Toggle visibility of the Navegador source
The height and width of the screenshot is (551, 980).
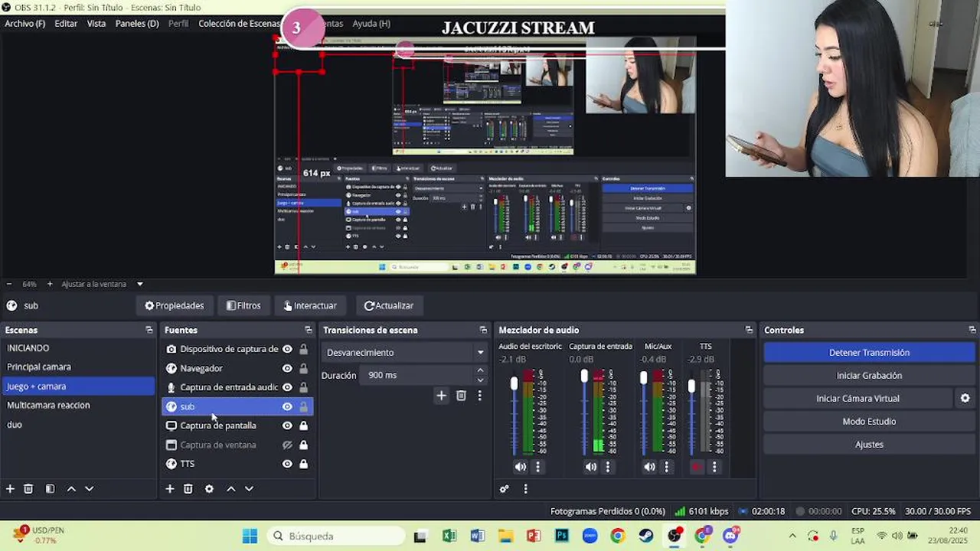pyautogui.click(x=287, y=368)
